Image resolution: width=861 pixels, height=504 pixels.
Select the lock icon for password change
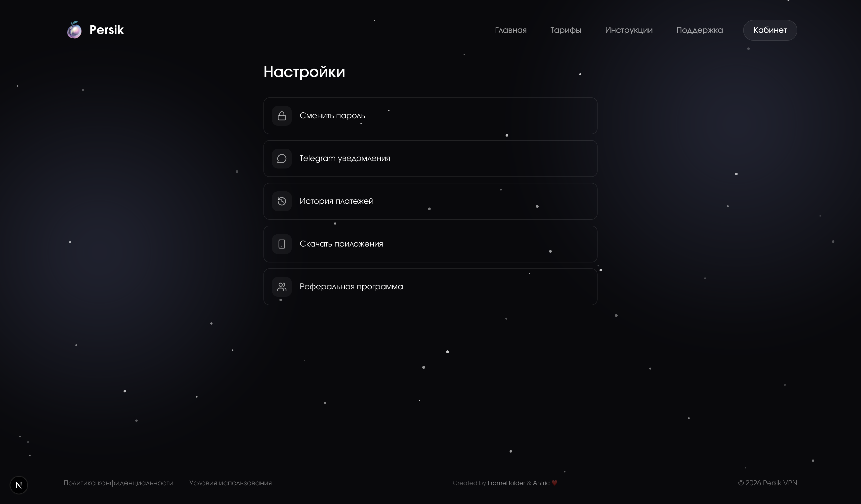(282, 116)
